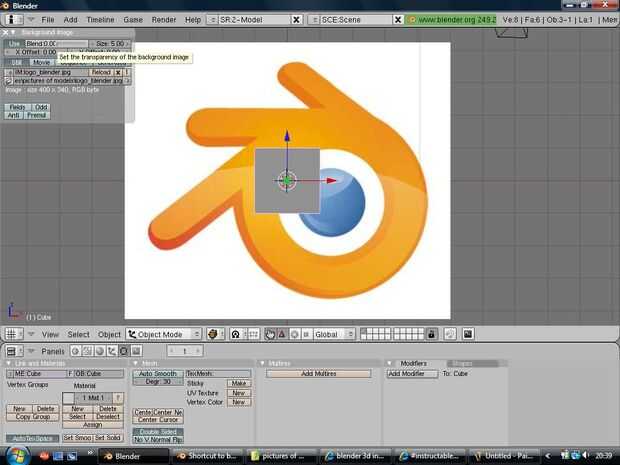620x465 pixels.
Task: Delete the SCE:Scene entry with X
Action: 398,19
